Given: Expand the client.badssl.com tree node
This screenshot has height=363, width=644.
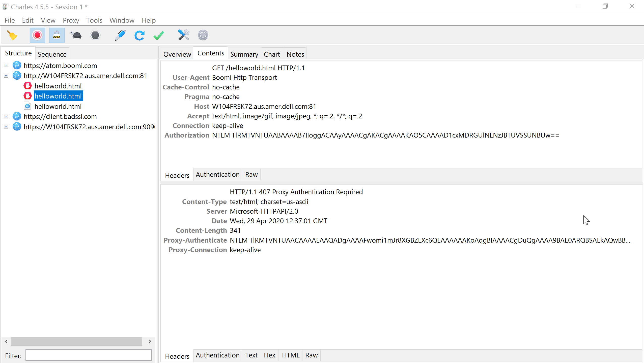Looking at the screenshot, I should 6,116.
